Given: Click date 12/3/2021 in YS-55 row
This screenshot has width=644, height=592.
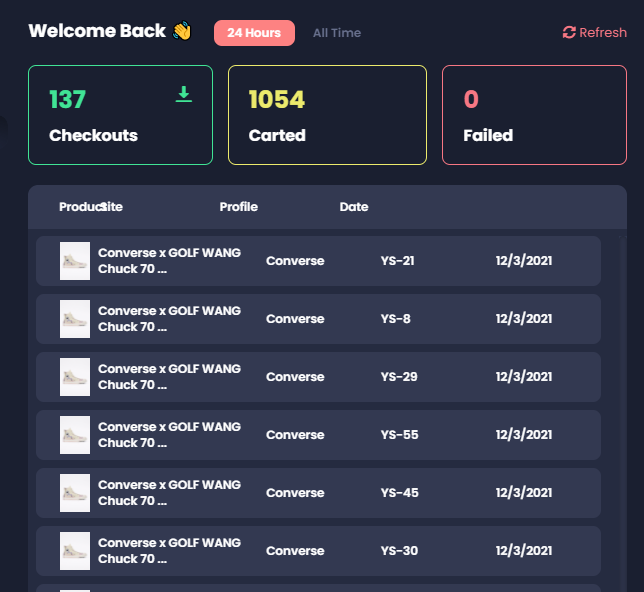Looking at the screenshot, I should coord(524,435).
